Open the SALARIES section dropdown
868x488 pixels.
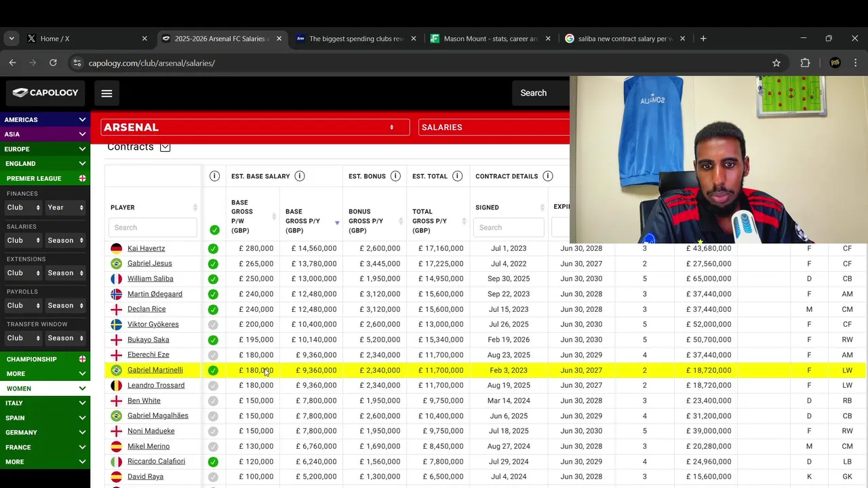(494, 127)
